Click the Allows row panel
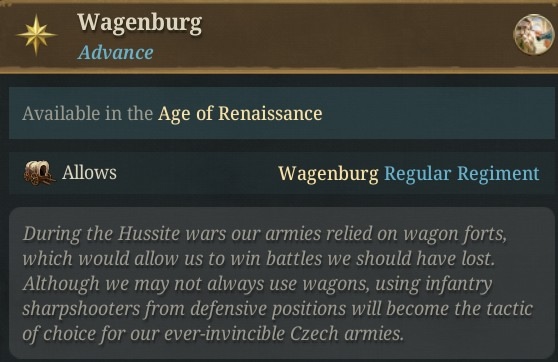Screen dimensions: 558x362 coord(282,173)
